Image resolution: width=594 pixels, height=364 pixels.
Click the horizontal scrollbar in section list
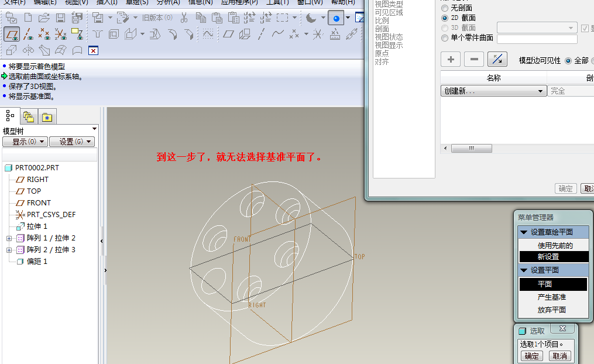(x=472, y=148)
